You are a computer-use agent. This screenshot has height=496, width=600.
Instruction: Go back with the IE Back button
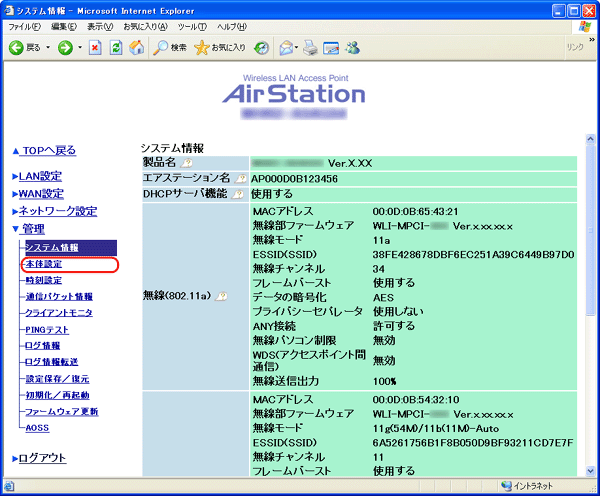(24, 48)
